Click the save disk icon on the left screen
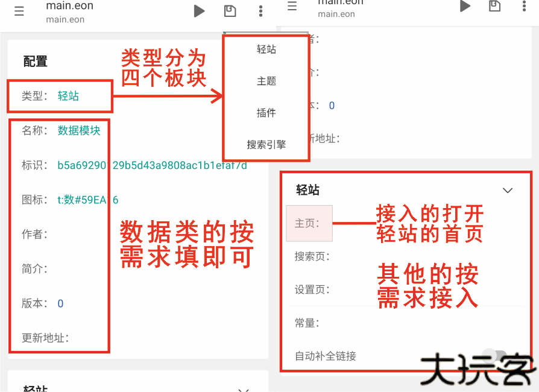 [x=230, y=11]
